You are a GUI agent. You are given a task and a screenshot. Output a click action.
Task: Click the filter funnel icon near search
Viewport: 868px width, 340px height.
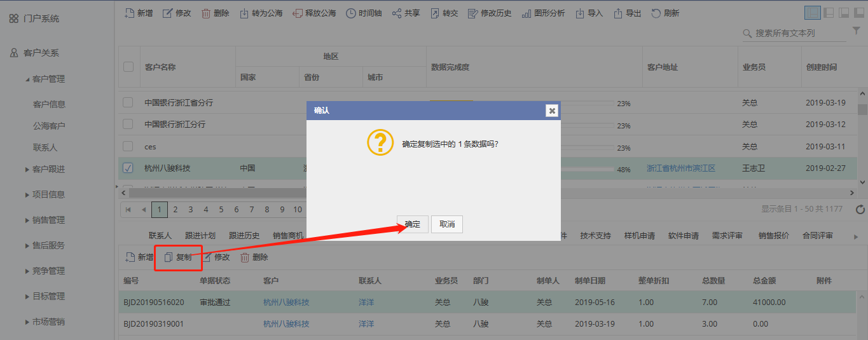856,32
